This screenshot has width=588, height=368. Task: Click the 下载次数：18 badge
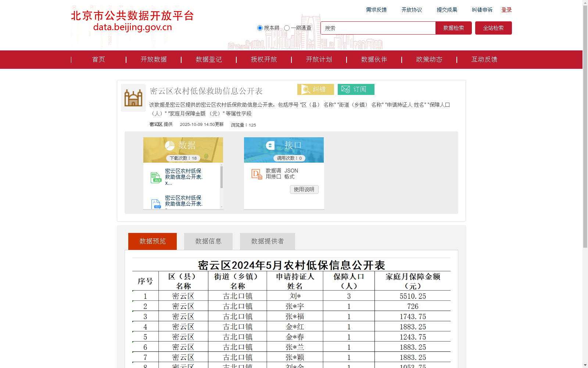(x=183, y=158)
